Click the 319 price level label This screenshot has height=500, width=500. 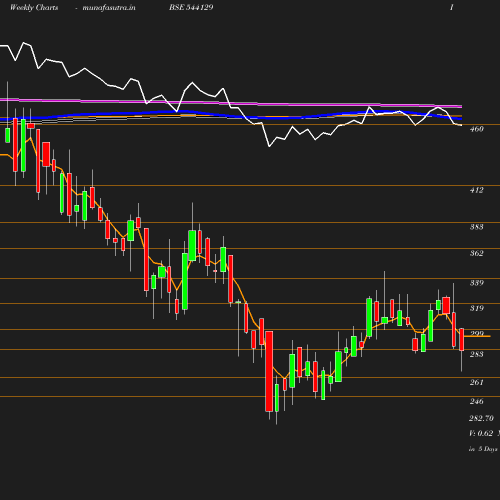[477, 308]
